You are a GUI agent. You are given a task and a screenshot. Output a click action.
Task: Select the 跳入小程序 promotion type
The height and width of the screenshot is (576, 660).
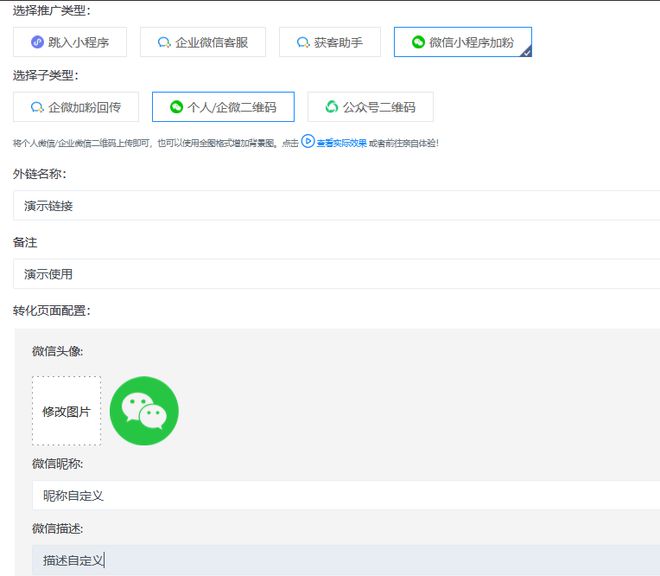tap(69, 42)
